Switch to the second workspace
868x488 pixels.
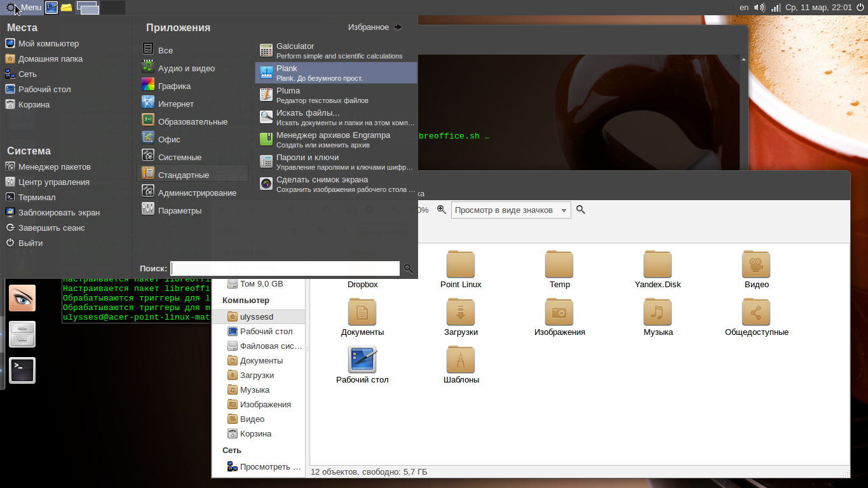tap(112, 8)
